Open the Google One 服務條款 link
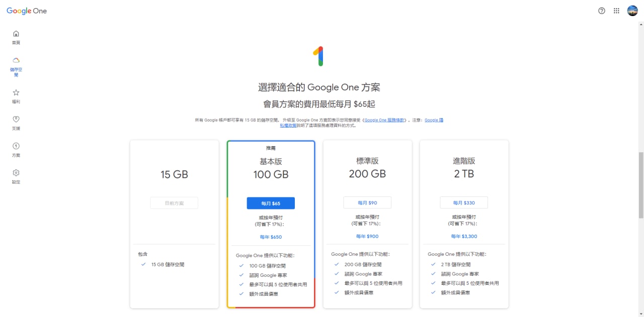The width and height of the screenshot is (644, 317). click(x=384, y=120)
